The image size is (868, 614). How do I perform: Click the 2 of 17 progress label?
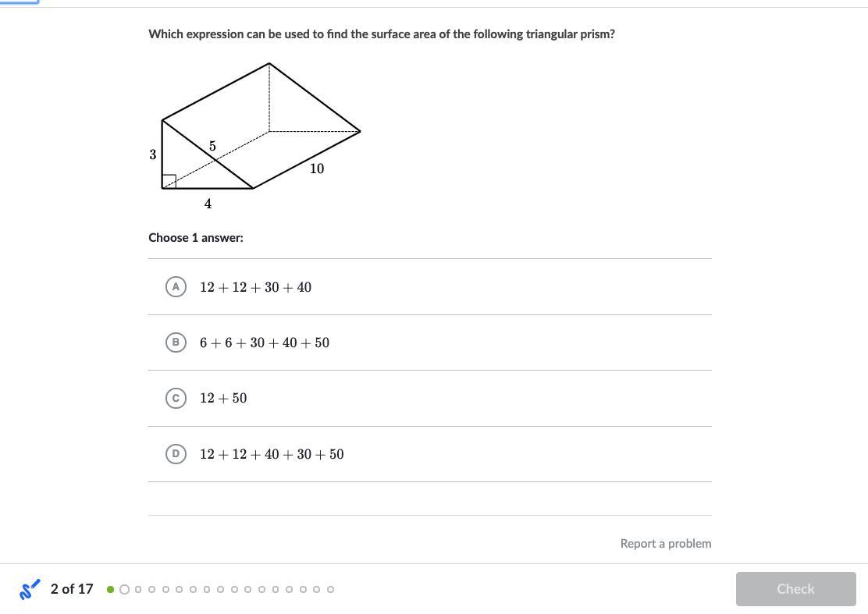tap(72, 589)
